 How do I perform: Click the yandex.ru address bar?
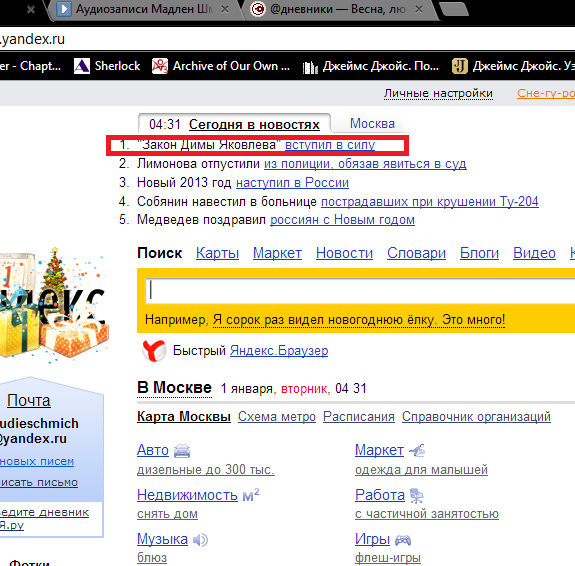[288, 39]
